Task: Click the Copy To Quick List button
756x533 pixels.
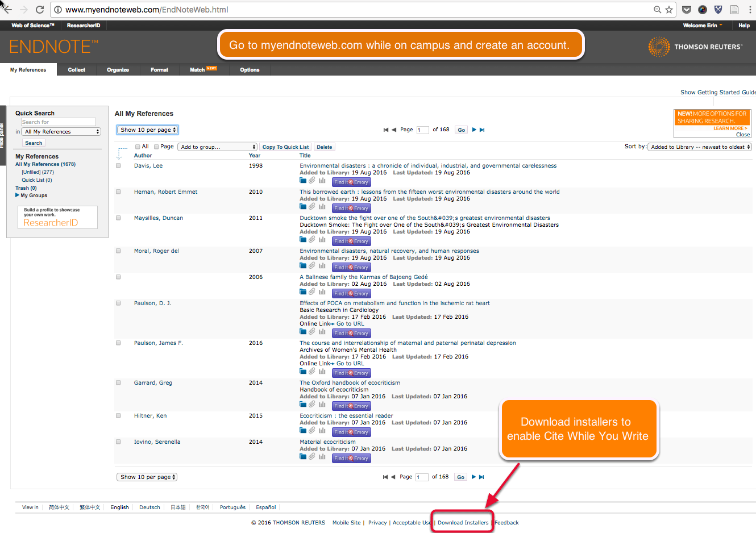Action: 286,147
